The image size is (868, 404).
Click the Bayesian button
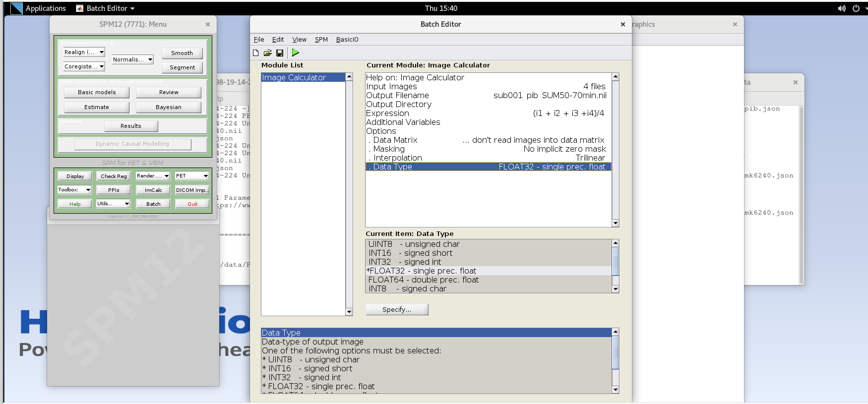pos(169,107)
